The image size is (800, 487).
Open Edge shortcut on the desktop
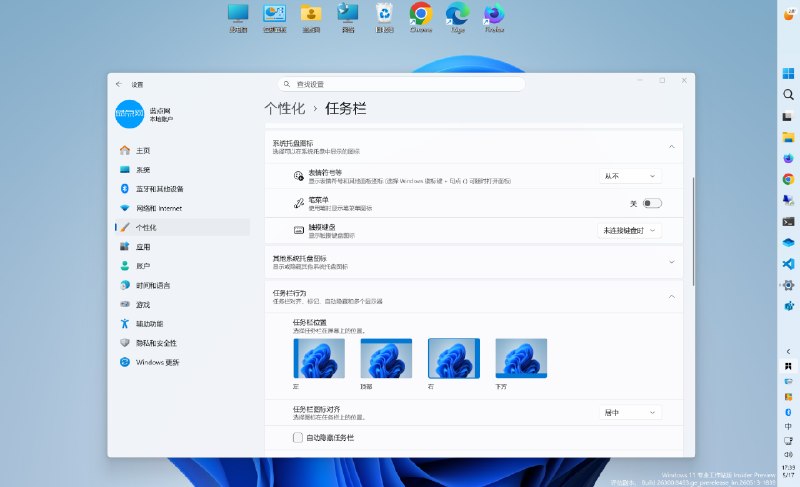(458, 18)
